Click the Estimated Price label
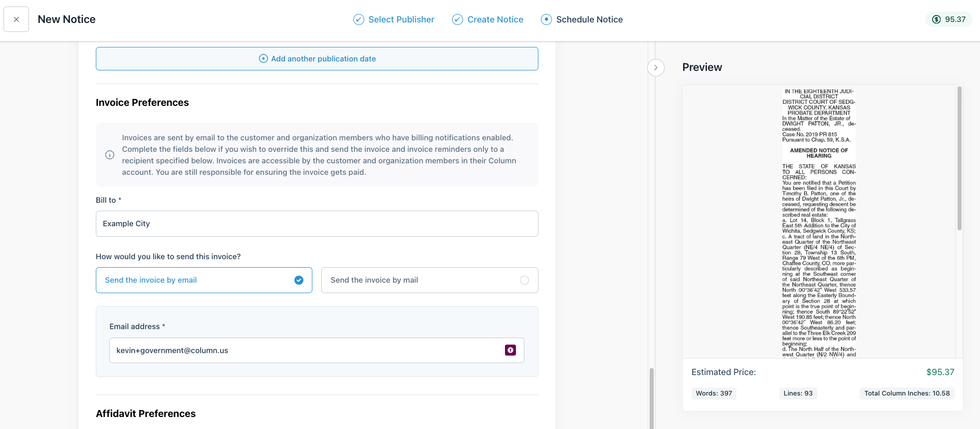The image size is (980, 429). 724,372
